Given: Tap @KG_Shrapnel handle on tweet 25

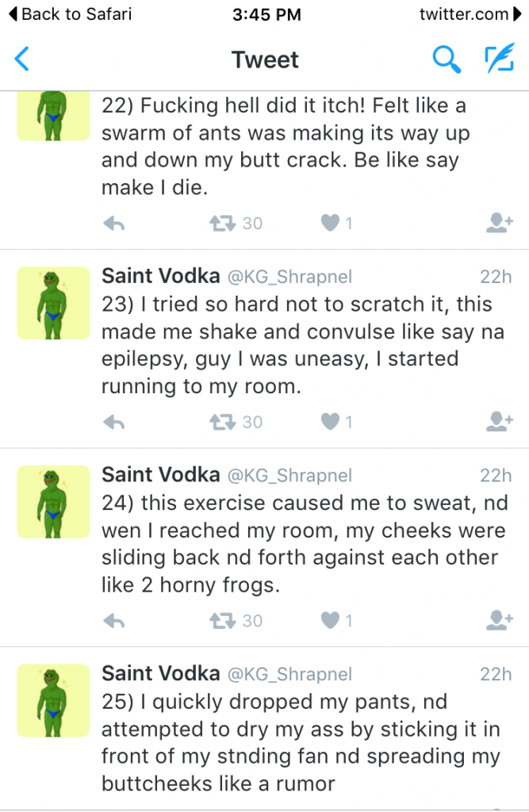Looking at the screenshot, I should coord(289,674).
